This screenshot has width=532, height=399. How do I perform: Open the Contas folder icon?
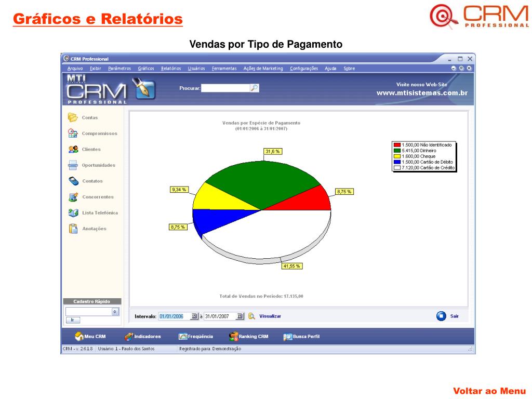(73, 117)
